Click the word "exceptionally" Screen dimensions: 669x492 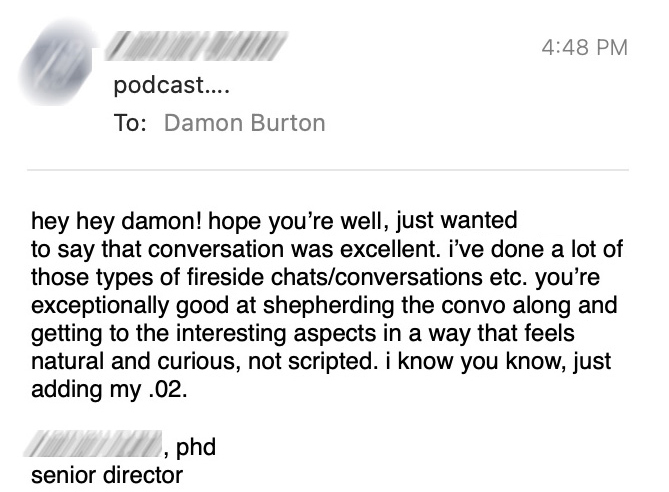pos(100,306)
